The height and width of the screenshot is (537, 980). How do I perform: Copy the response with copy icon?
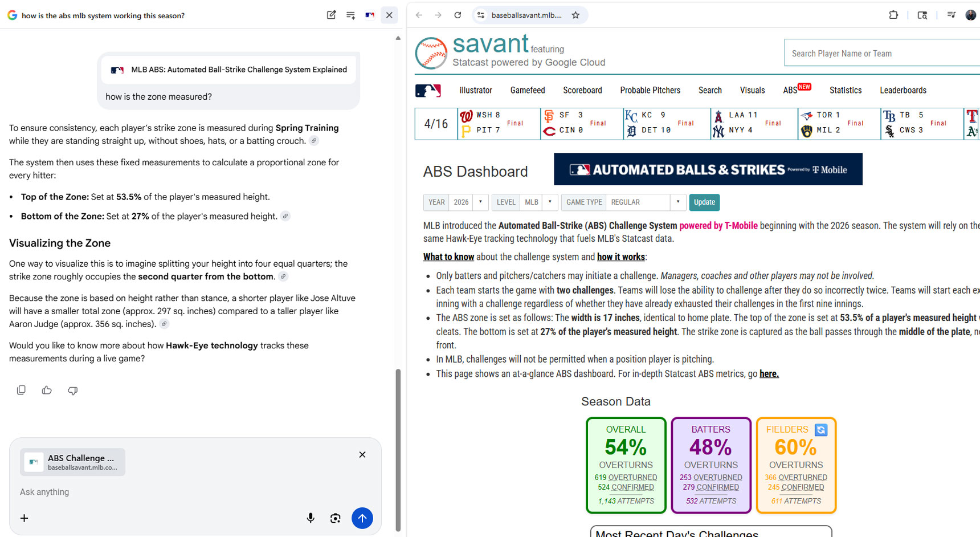tap(21, 390)
